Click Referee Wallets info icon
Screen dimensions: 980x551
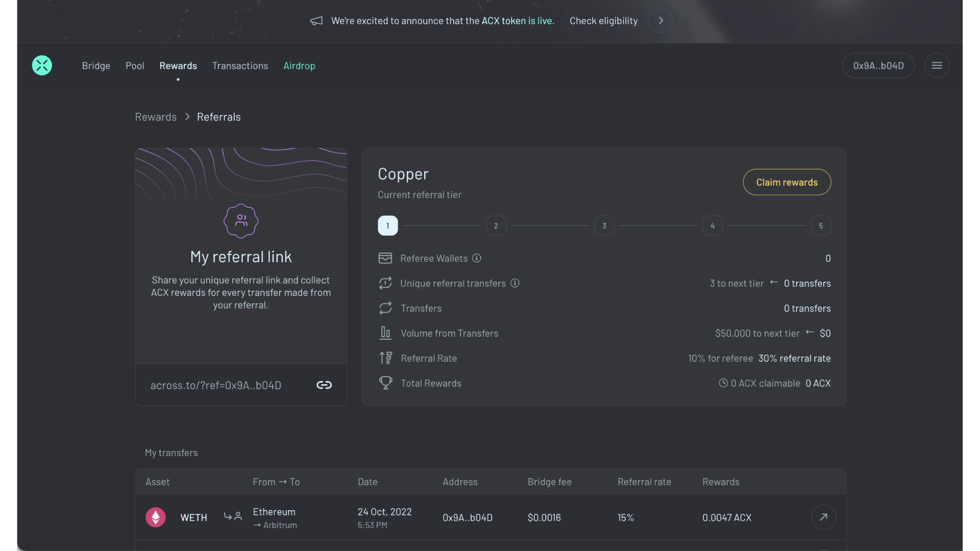click(476, 258)
